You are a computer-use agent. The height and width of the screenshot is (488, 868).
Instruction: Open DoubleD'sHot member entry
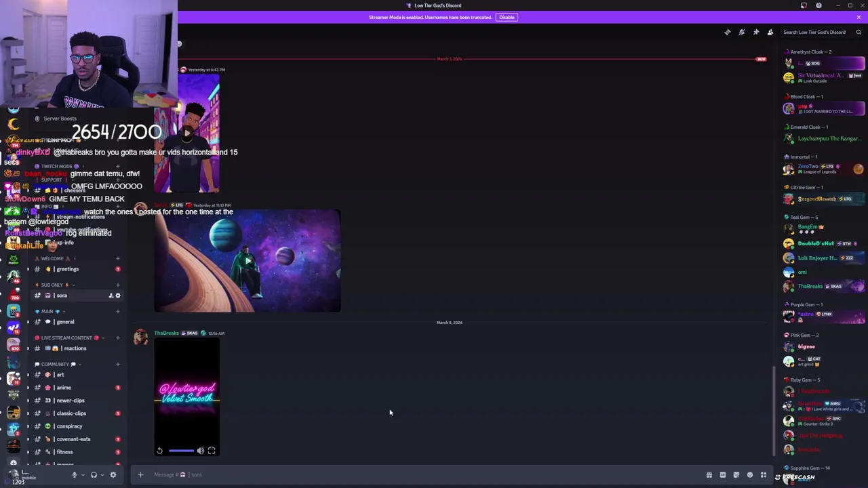pos(824,243)
